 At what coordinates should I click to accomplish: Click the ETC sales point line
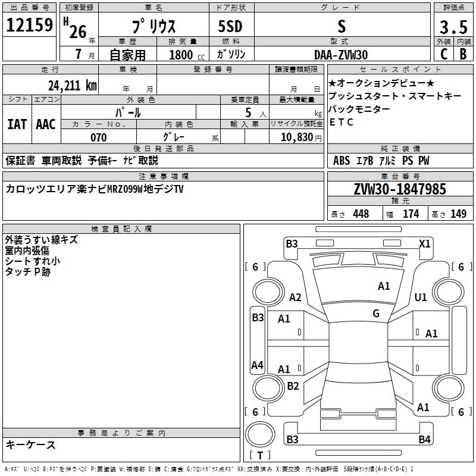click(341, 122)
